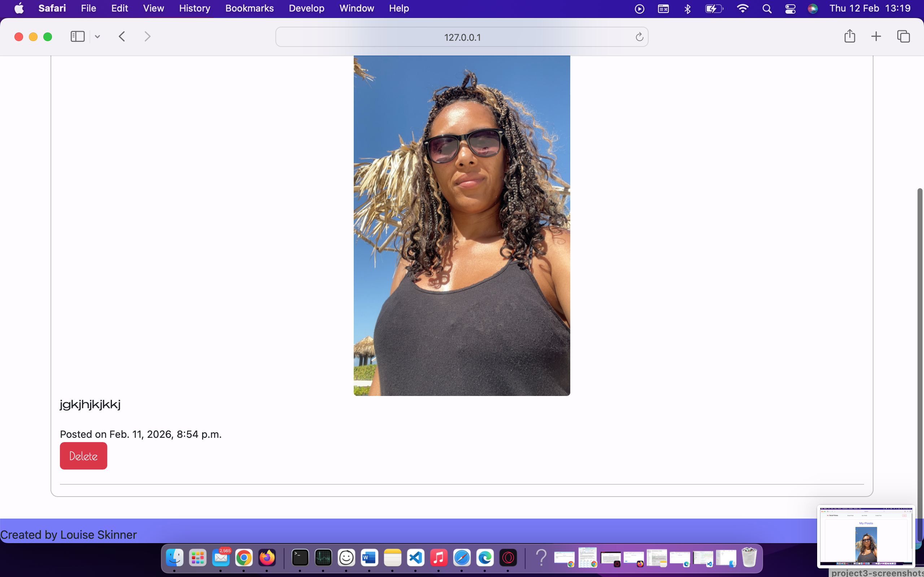Open Activity Monitor from the Dock
924x577 pixels.
323,558
